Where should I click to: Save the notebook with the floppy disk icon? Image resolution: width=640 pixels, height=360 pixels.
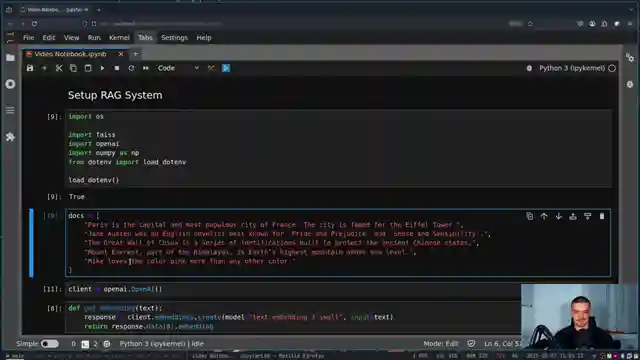tap(30, 68)
